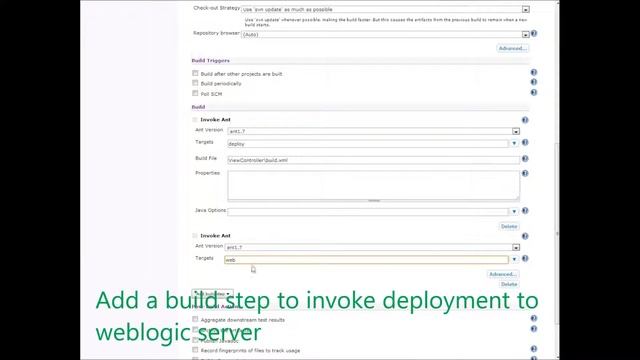The height and width of the screenshot is (360, 640).
Task: Open help for web Targets field
Action: coord(525,258)
